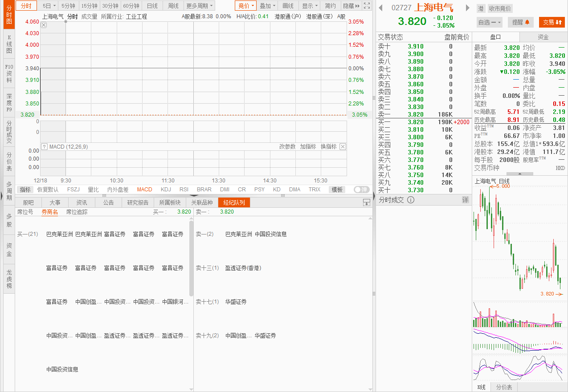Viewport: 568px width, 392px height.
Task: Open 分时成交 in left sidebar
Action: pos(9,132)
